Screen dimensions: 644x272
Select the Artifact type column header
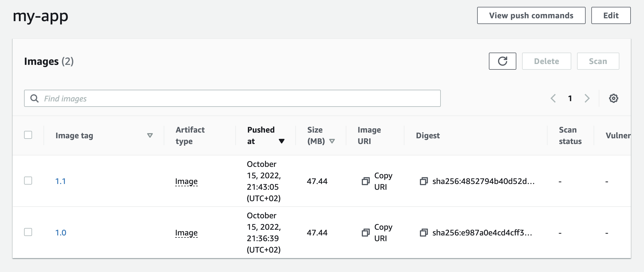click(x=190, y=135)
